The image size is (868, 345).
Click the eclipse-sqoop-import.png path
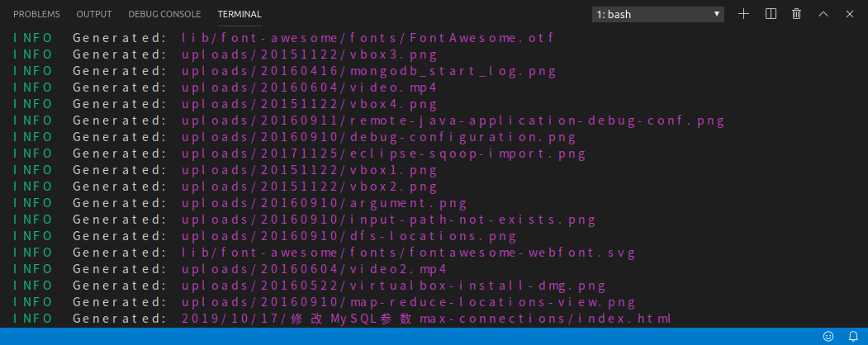[x=384, y=154]
